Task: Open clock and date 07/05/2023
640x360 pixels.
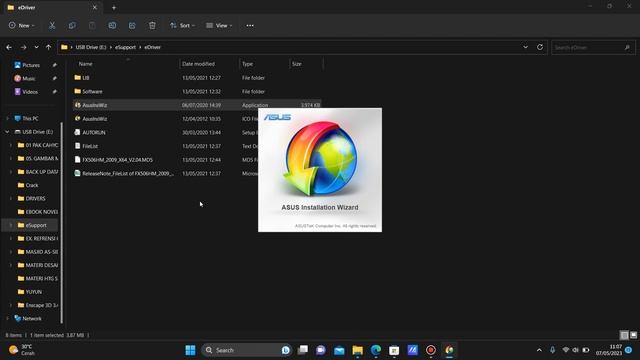Action: pos(609,350)
